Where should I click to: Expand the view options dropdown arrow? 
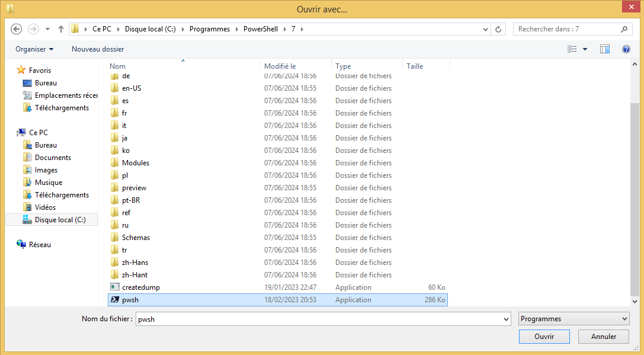[585, 49]
